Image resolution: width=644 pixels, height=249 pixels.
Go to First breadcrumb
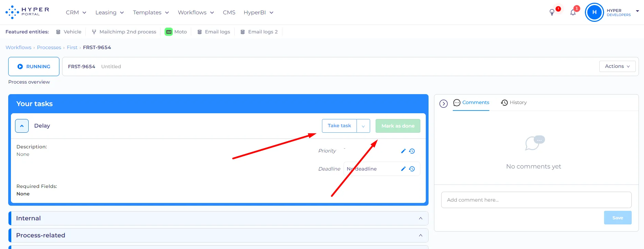click(x=72, y=47)
